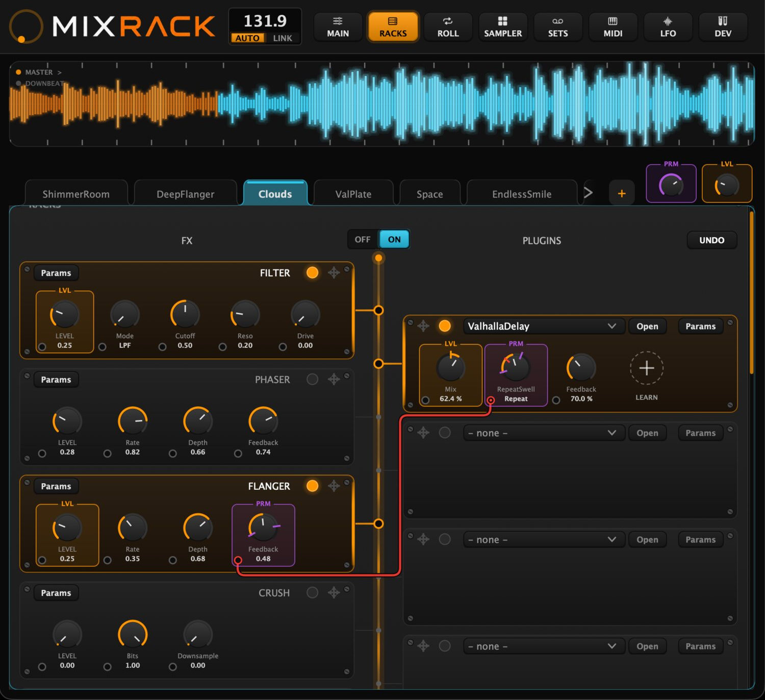Select the Space rack tab

click(x=430, y=194)
